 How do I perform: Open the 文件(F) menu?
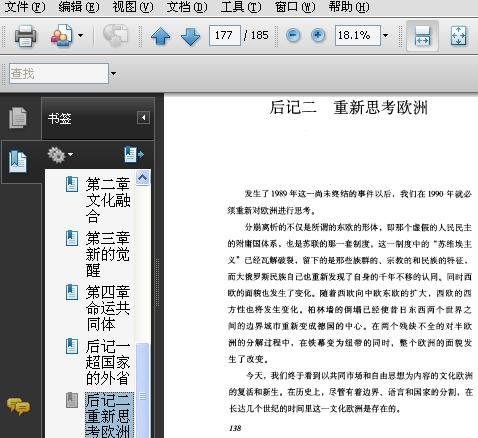(25, 7)
